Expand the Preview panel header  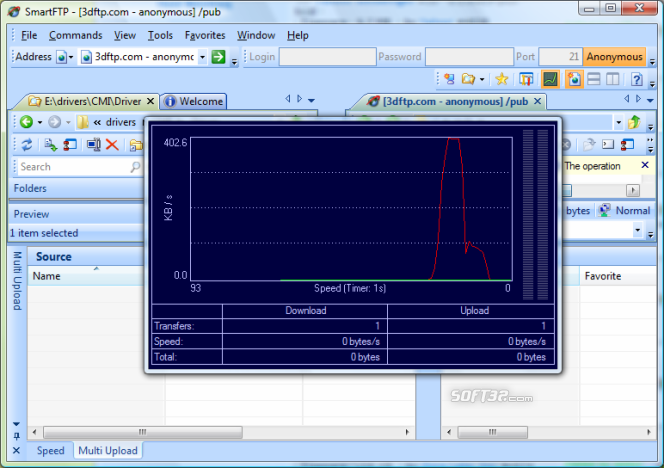(76, 214)
